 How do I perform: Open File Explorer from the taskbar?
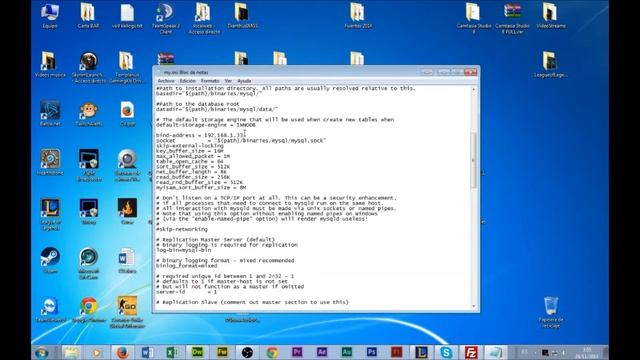pos(71,352)
